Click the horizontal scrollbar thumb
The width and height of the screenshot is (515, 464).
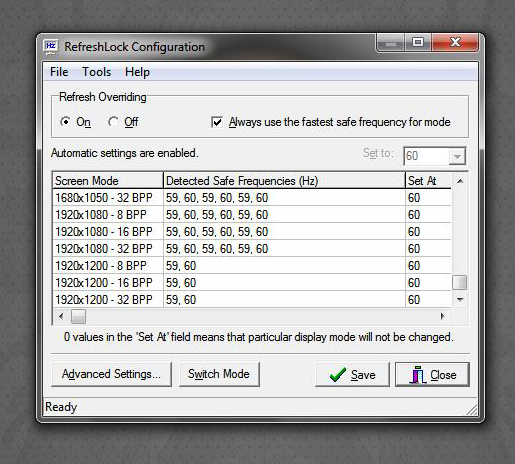[78, 316]
